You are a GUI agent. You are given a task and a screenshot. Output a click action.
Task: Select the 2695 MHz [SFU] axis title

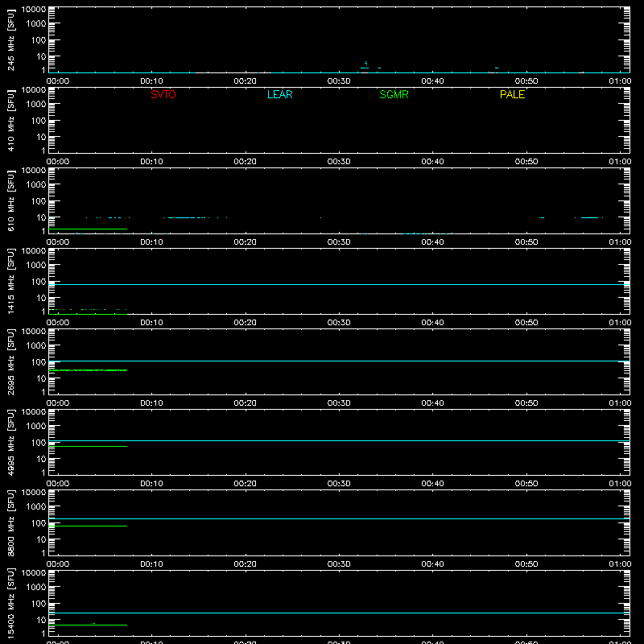coord(10,361)
